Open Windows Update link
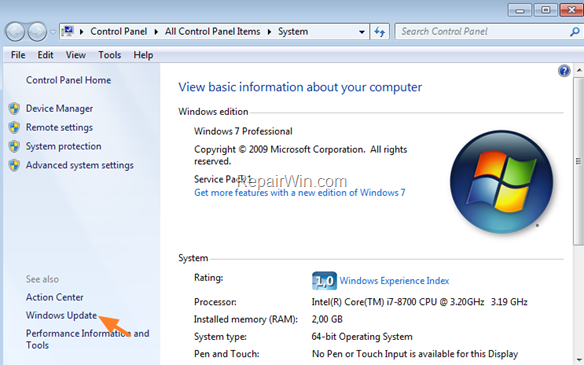 [61, 315]
